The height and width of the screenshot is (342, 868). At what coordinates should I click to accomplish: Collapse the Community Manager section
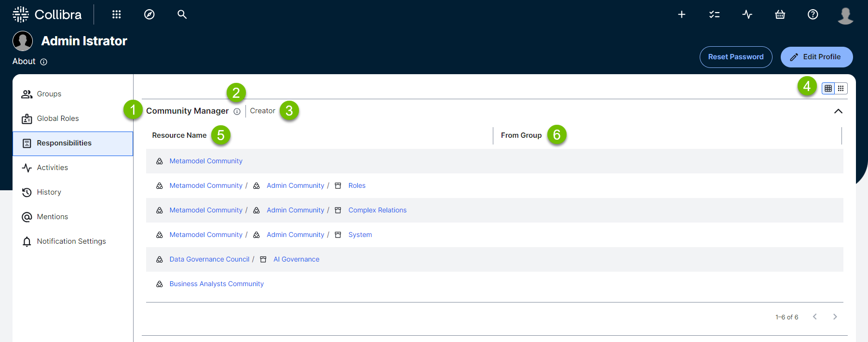tap(838, 111)
